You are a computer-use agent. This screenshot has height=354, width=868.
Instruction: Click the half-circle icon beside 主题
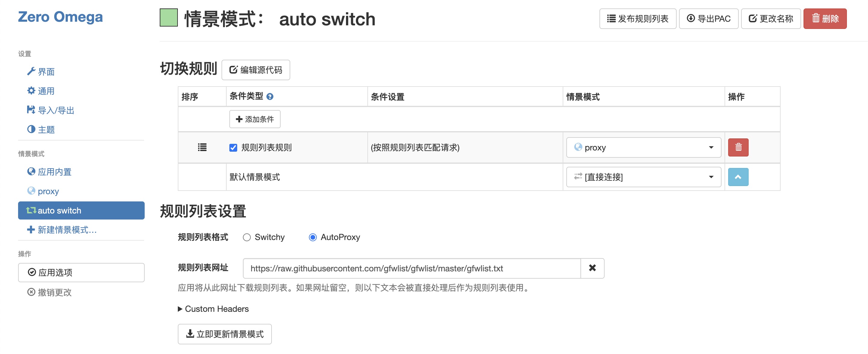(x=31, y=129)
